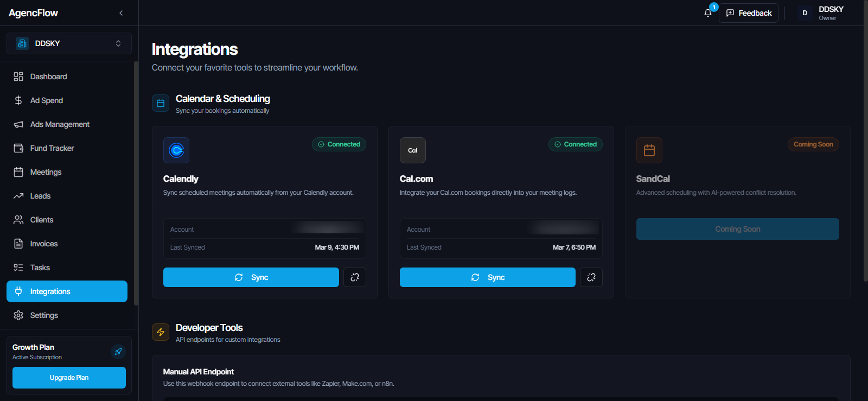Open the notifications bell

(708, 13)
